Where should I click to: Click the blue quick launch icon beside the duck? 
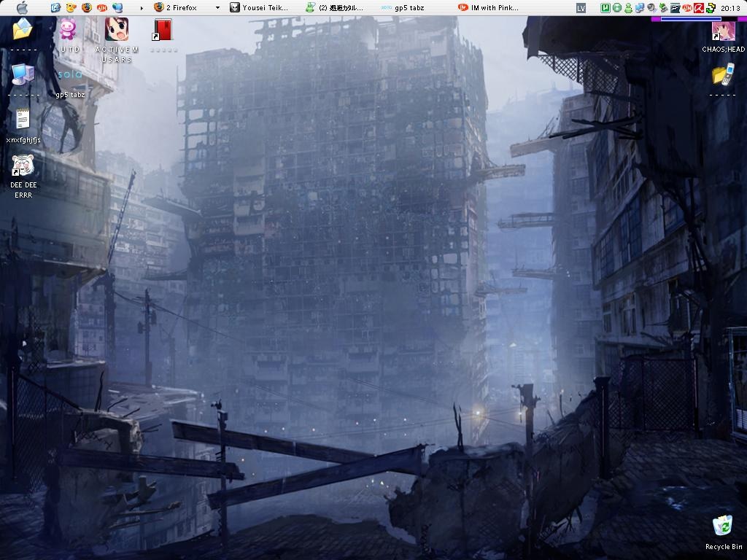pyautogui.click(x=55, y=7)
